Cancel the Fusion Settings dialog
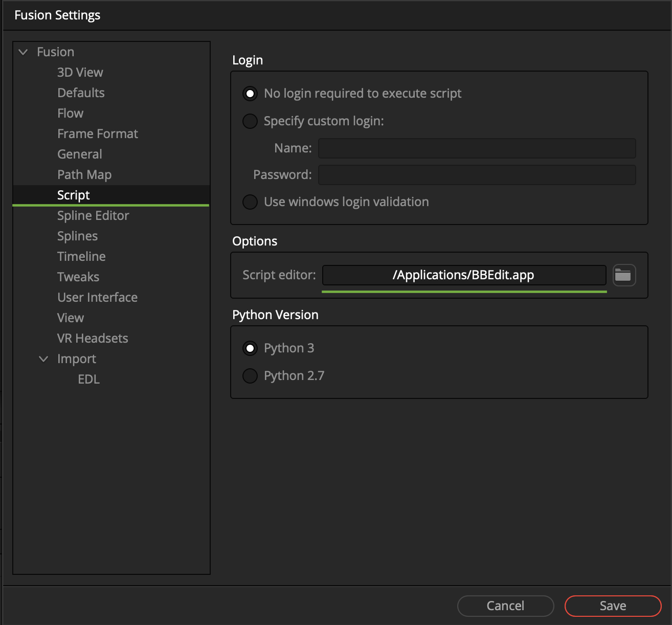 505,606
